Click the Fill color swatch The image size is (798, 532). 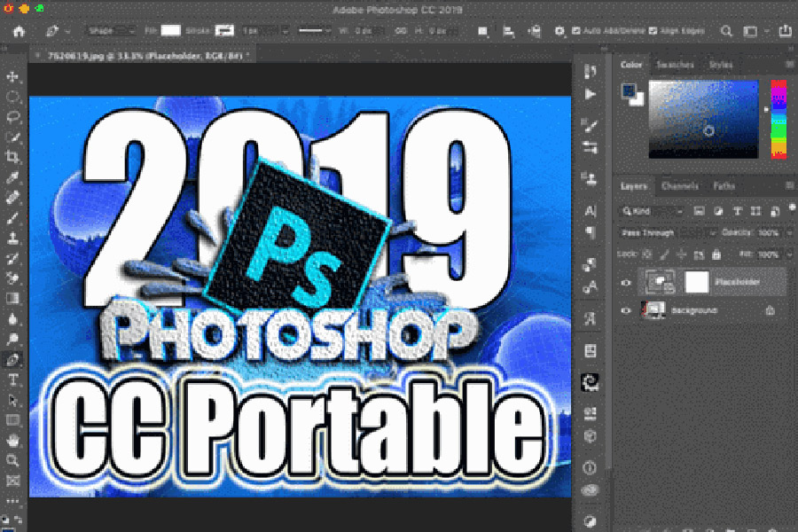pyautogui.click(x=170, y=31)
